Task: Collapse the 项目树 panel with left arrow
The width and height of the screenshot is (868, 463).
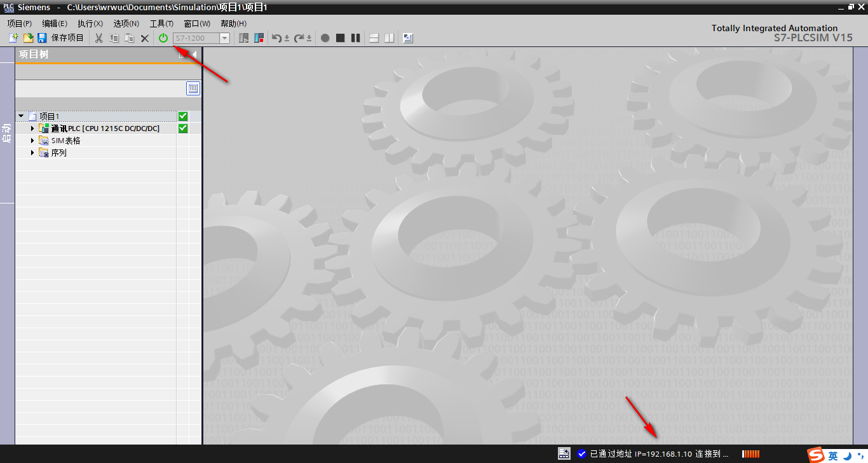Action: [x=194, y=55]
